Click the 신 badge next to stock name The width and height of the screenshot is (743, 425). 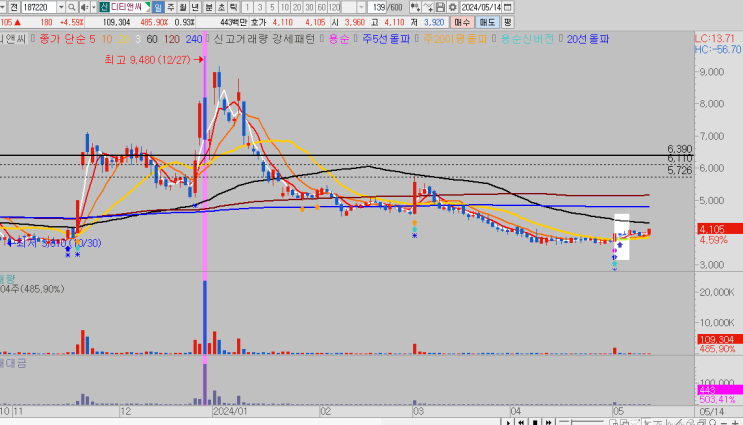(104, 7)
